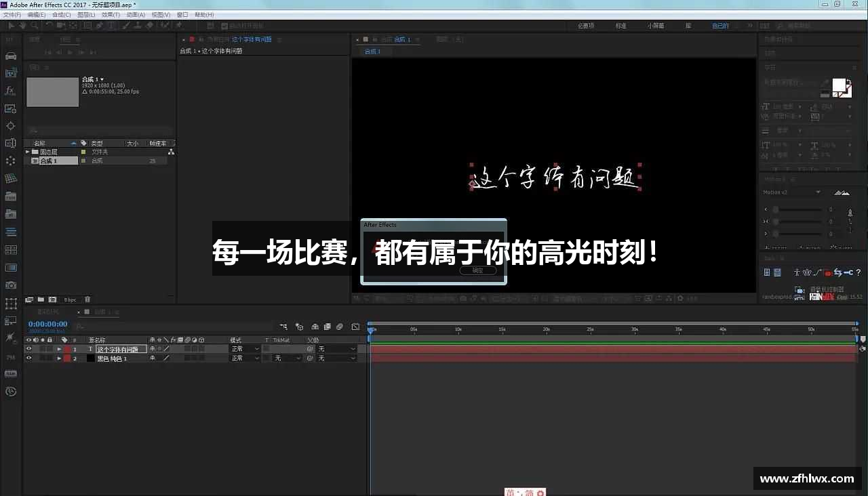Select the Puppet Pin tool
This screenshot has width=868, height=496.
pos(180,26)
